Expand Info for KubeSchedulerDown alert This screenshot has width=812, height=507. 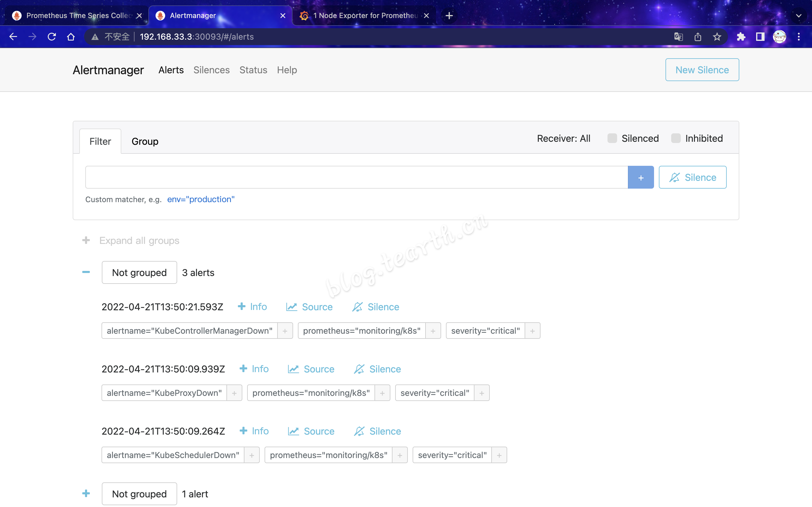(254, 430)
